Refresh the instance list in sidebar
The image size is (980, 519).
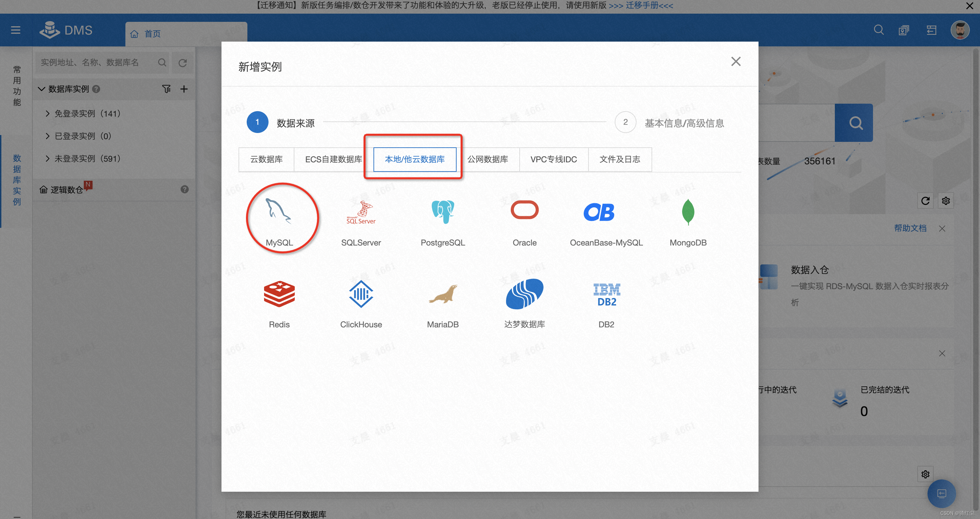tap(183, 63)
